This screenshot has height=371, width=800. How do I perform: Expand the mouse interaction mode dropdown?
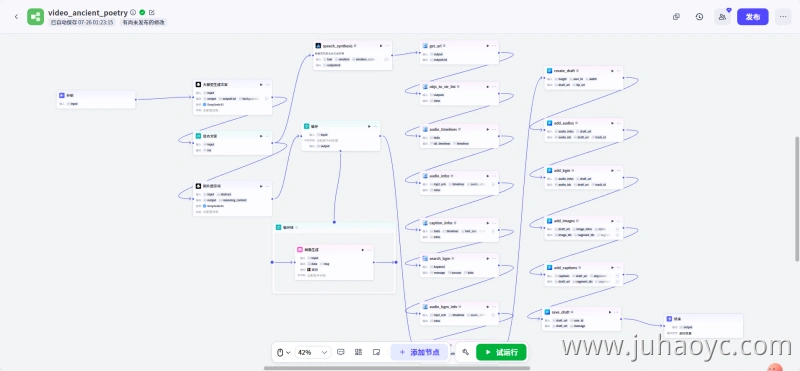tap(284, 352)
